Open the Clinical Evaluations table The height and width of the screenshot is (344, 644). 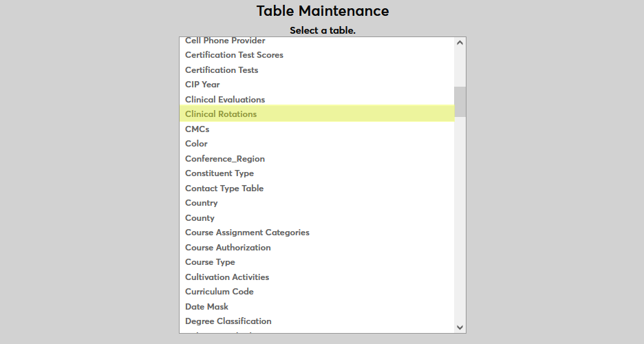tap(225, 100)
